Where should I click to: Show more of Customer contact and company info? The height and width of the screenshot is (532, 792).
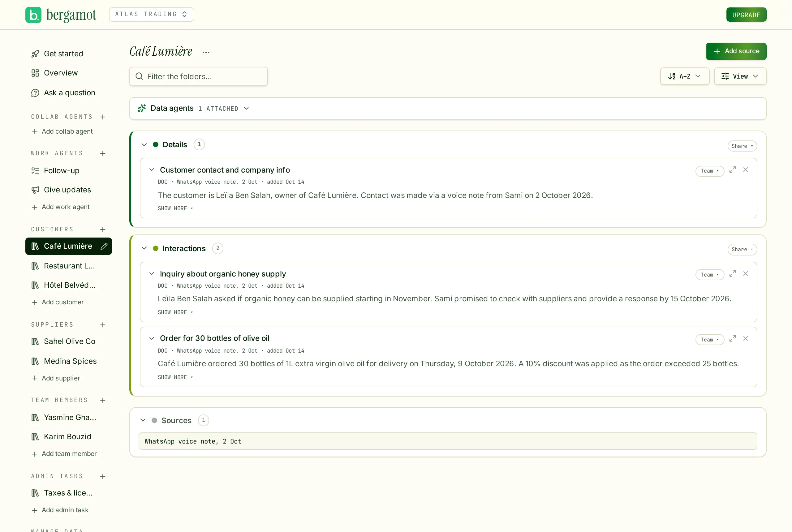click(175, 208)
